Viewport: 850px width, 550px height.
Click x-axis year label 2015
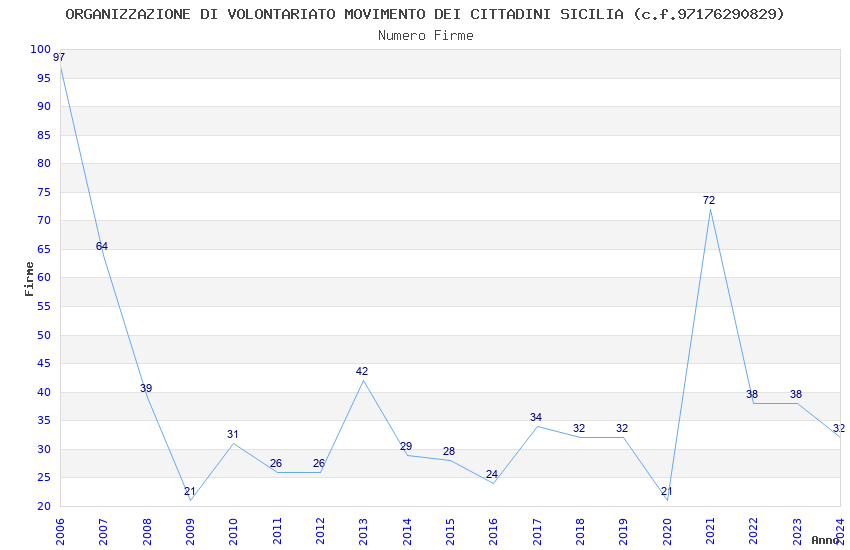point(450,531)
